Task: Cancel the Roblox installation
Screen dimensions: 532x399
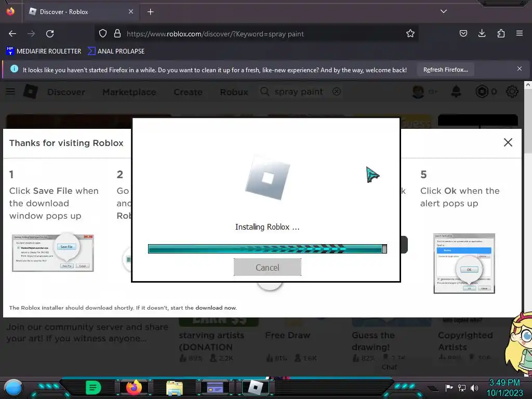Action: tap(268, 268)
